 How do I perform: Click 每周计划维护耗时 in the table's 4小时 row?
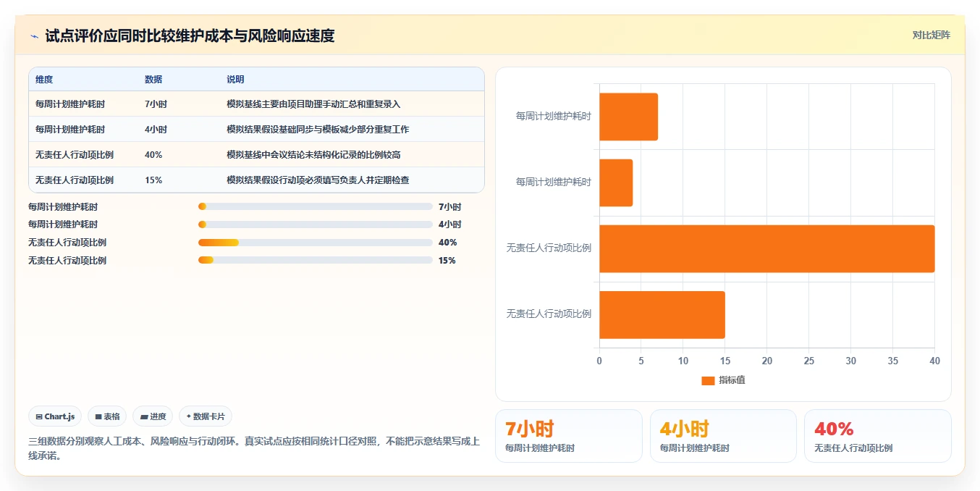pyautogui.click(x=70, y=130)
